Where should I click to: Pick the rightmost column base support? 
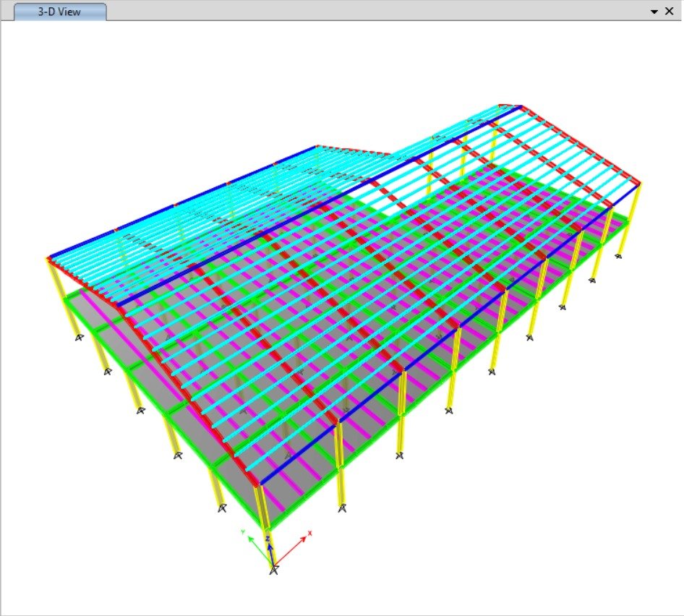619,254
